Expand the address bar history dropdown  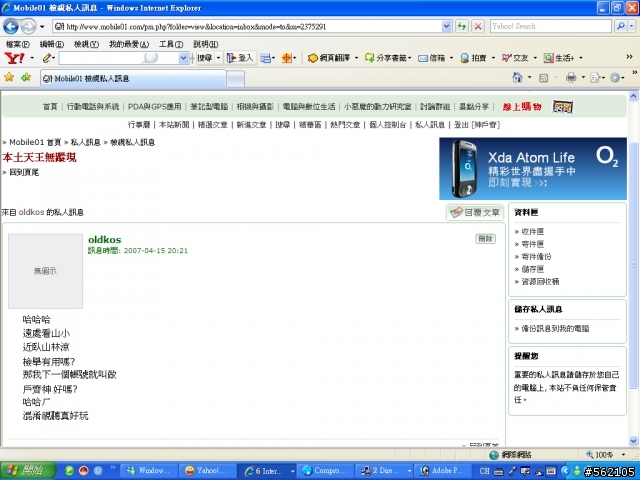447,27
